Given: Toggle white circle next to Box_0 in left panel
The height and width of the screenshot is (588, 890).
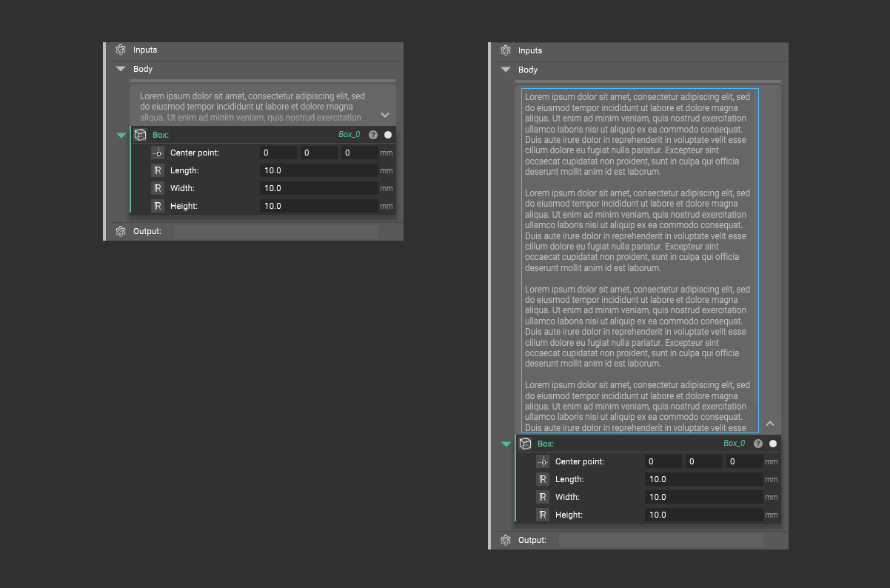Looking at the screenshot, I should tap(388, 135).
